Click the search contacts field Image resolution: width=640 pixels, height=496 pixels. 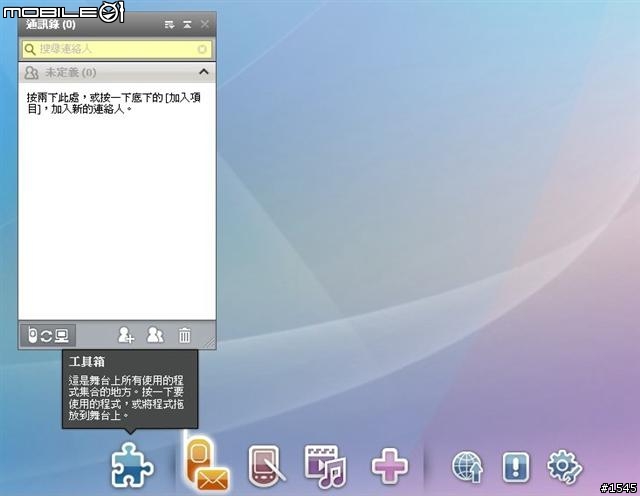point(117,49)
